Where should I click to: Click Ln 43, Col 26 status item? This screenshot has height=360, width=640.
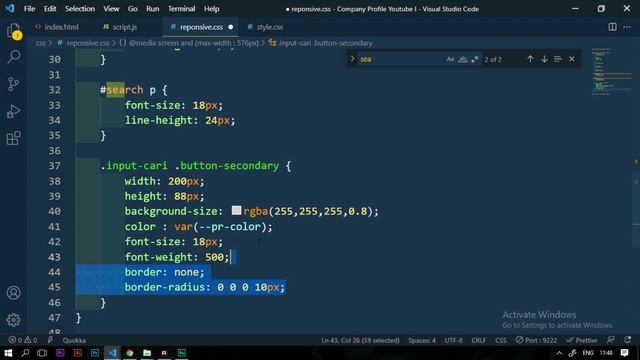[360, 340]
